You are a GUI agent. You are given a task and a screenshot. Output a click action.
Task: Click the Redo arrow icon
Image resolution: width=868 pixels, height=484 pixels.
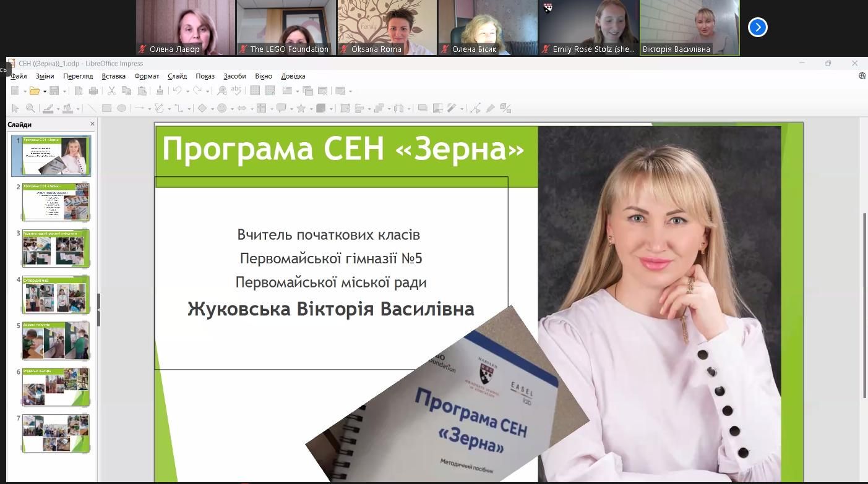[197, 91]
